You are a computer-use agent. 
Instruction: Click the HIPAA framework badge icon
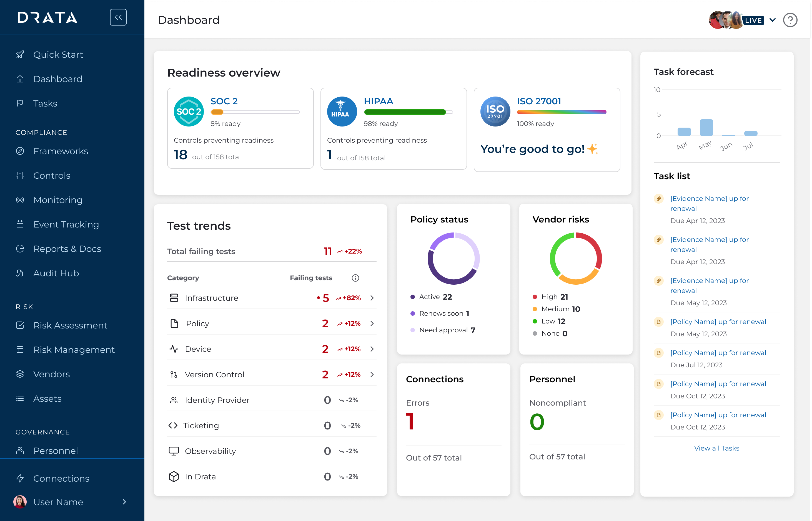(342, 112)
